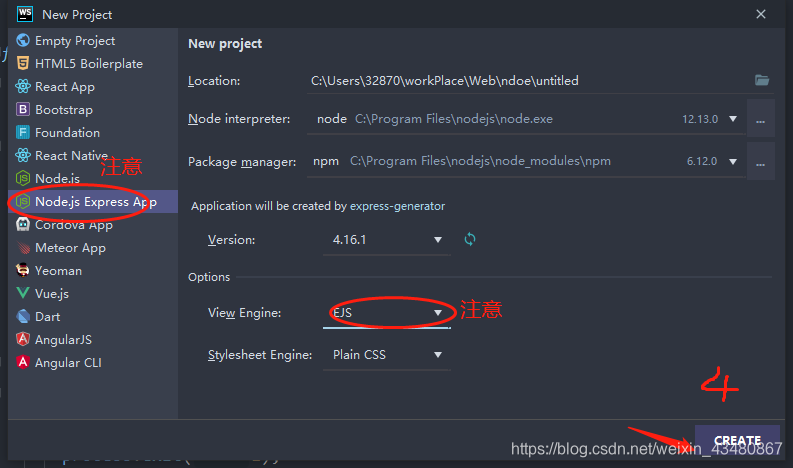793x468 pixels.
Task: Open the Version 4.16.1 dropdown
Action: (x=387, y=240)
